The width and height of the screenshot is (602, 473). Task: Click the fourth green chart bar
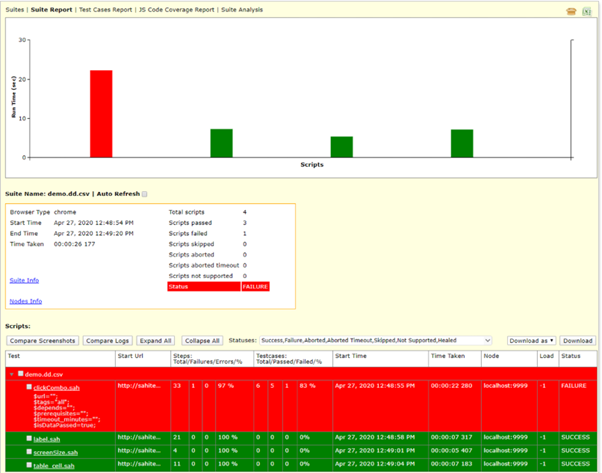pos(462,144)
